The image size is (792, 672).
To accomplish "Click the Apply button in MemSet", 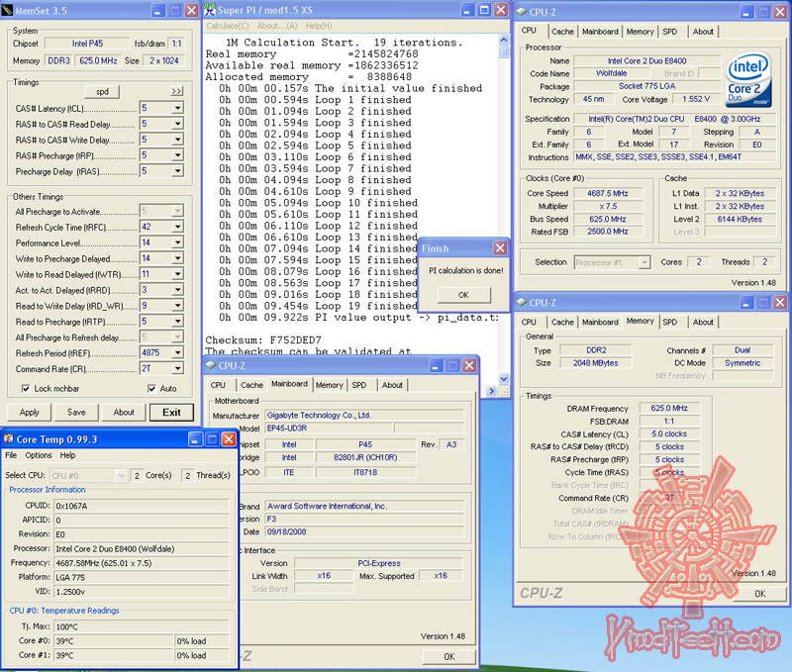I will point(28,412).
